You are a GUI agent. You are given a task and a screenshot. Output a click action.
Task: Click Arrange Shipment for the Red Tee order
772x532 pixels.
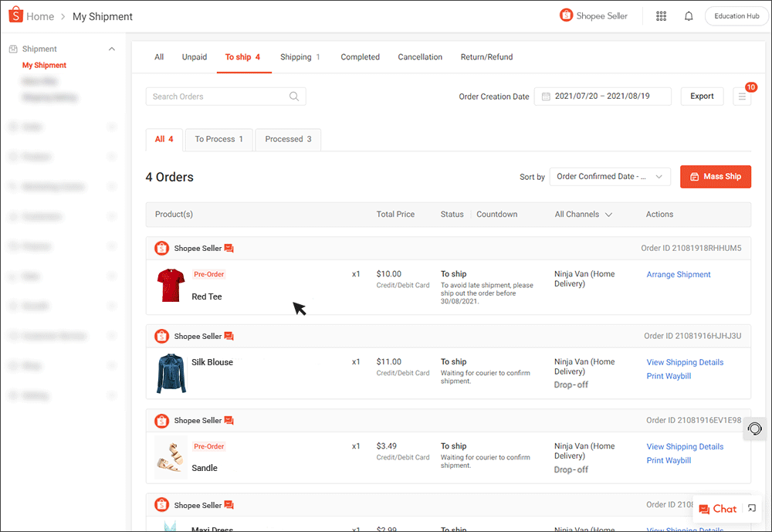[x=678, y=274]
